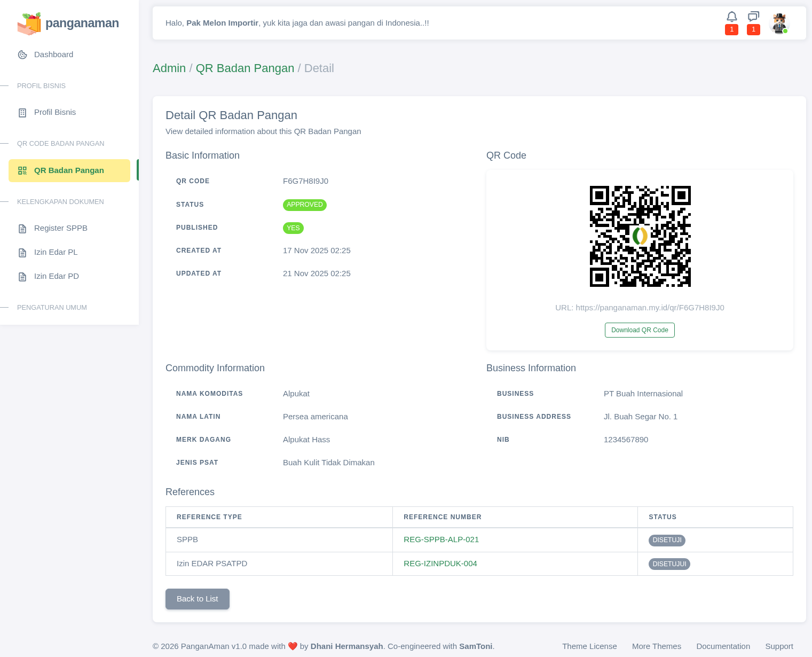Go to Admin breadcrumb link

169,68
